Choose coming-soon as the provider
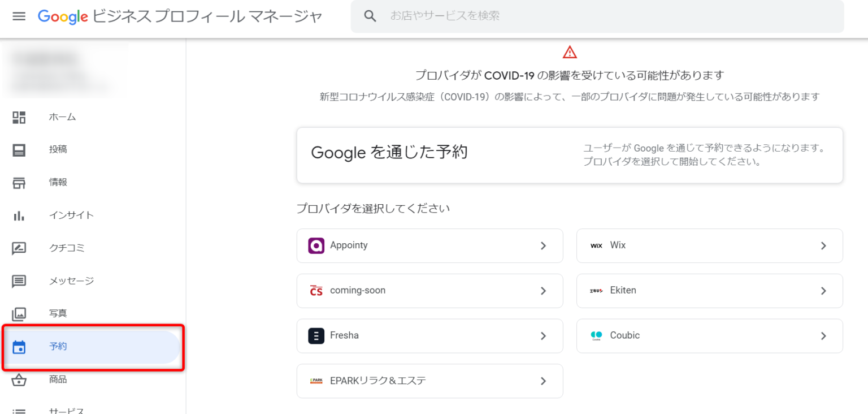868x414 pixels. click(429, 291)
